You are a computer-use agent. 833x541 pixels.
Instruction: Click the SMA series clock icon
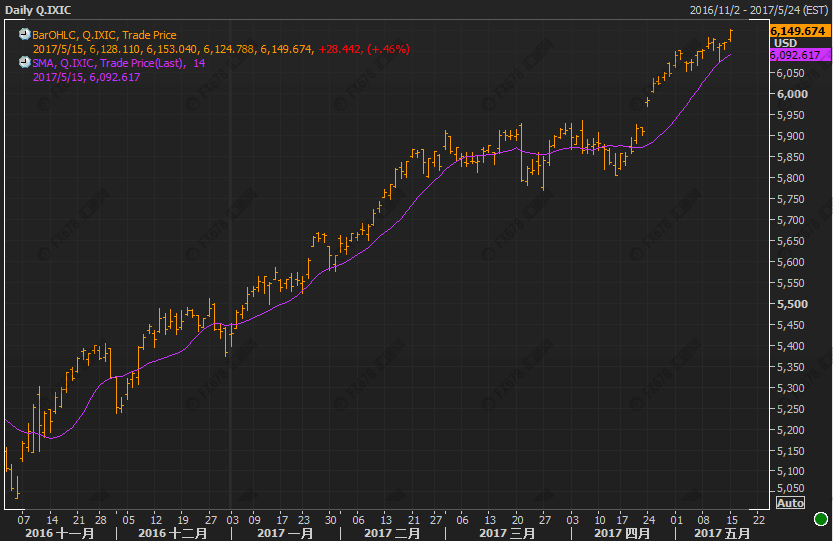point(24,63)
